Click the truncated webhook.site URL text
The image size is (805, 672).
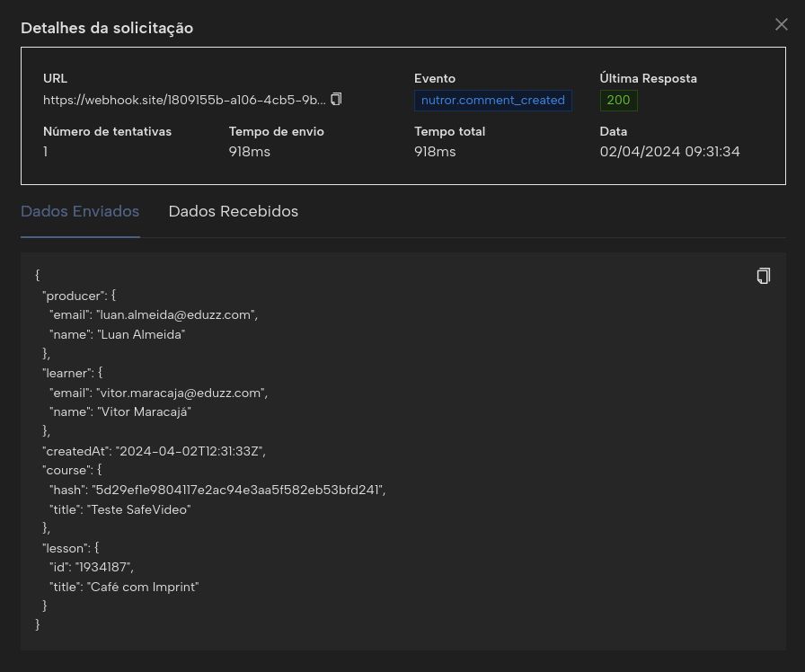pyautogui.click(x=184, y=100)
